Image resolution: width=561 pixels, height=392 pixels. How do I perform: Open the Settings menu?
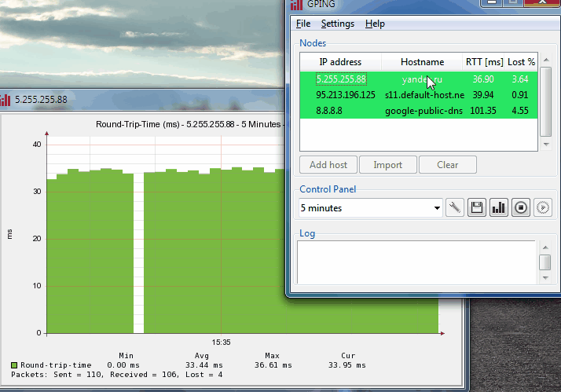(337, 24)
